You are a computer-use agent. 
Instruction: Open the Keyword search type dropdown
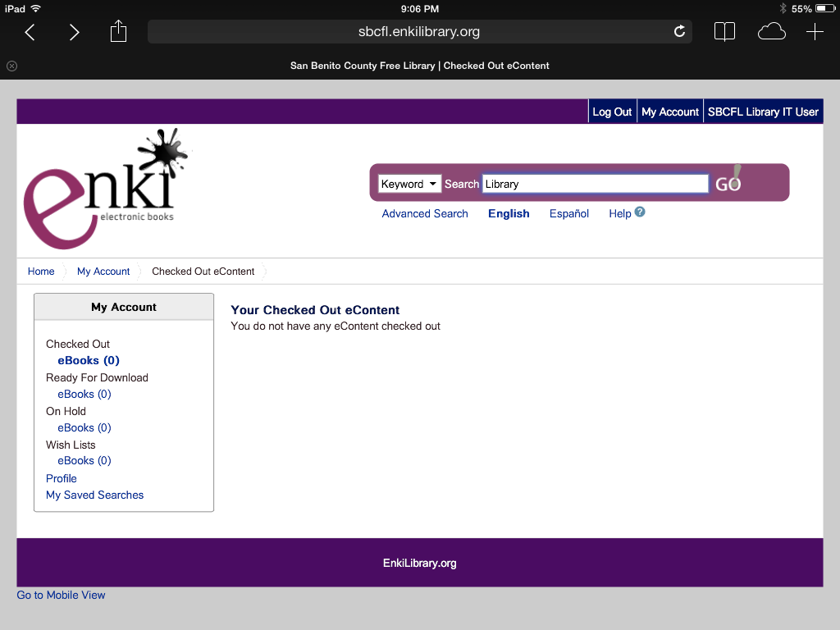pyautogui.click(x=409, y=184)
